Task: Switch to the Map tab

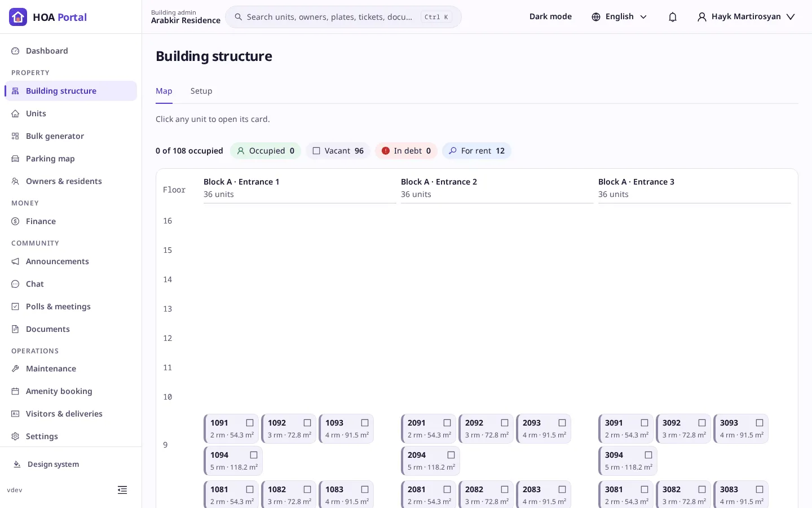Action: click(x=164, y=91)
